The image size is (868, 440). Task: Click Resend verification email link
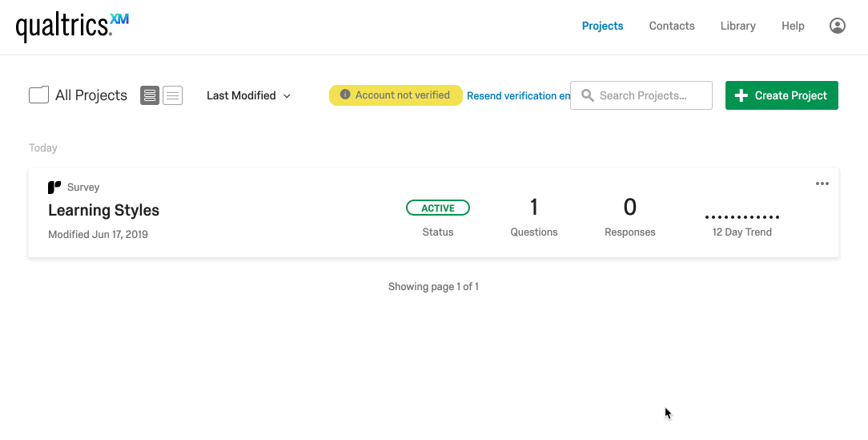tap(518, 95)
